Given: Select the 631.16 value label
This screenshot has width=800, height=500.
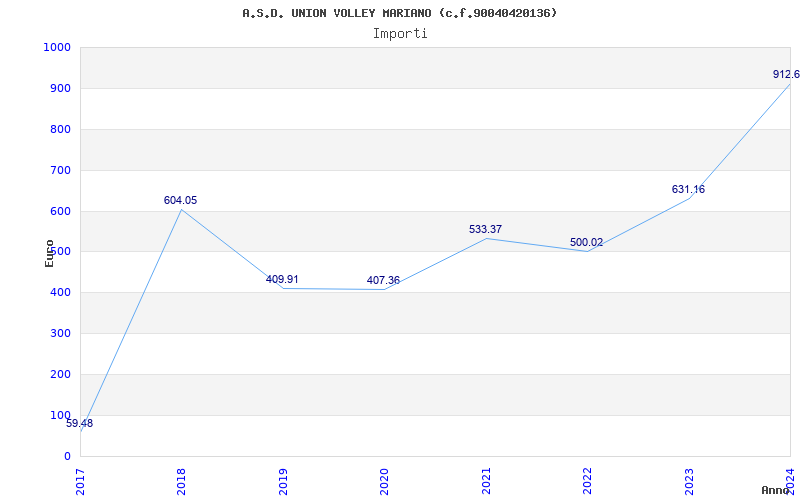Looking at the screenshot, I should (688, 189).
